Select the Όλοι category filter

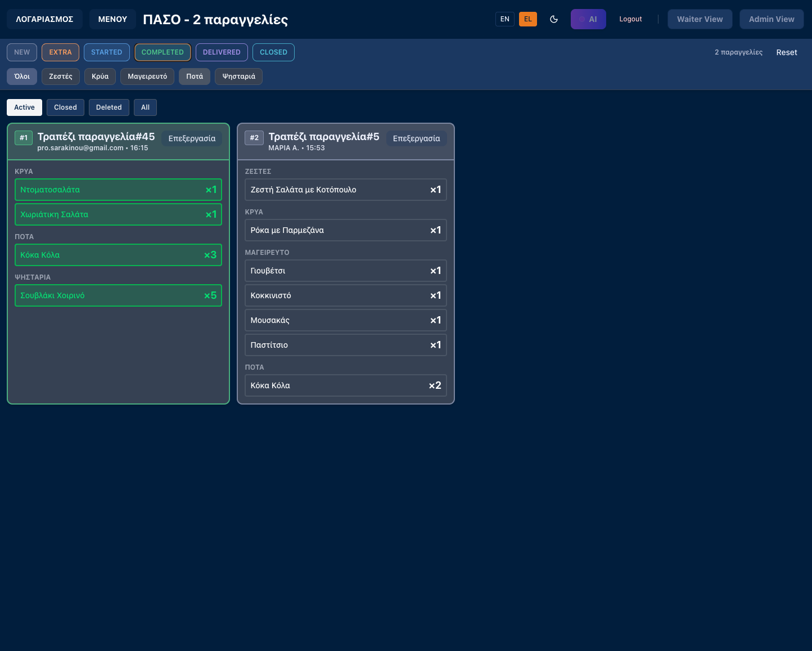pos(22,77)
